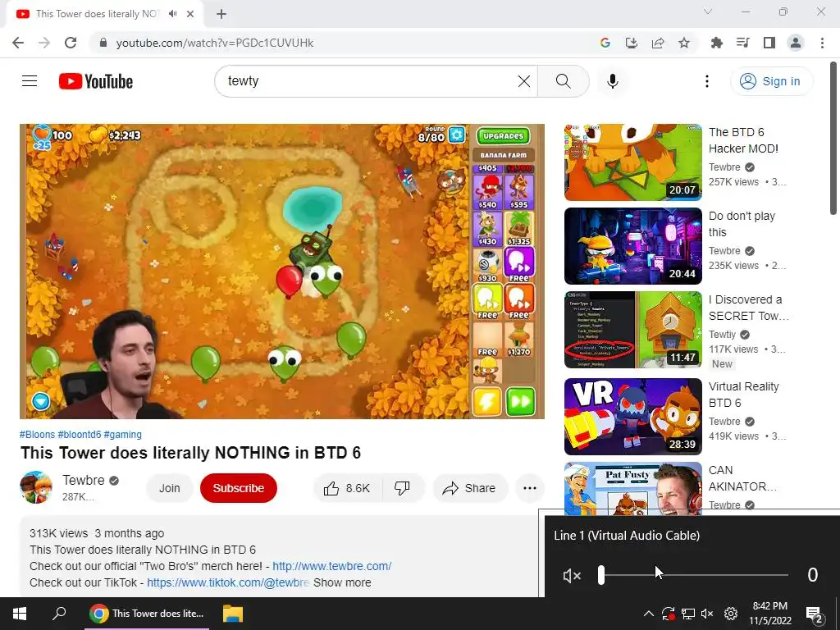840x630 pixels.
Task: Dislike the video with thumbs down
Action: pyautogui.click(x=402, y=488)
